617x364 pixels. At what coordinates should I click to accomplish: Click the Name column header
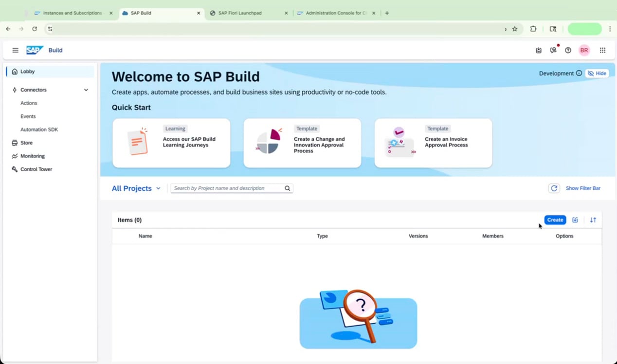click(145, 236)
